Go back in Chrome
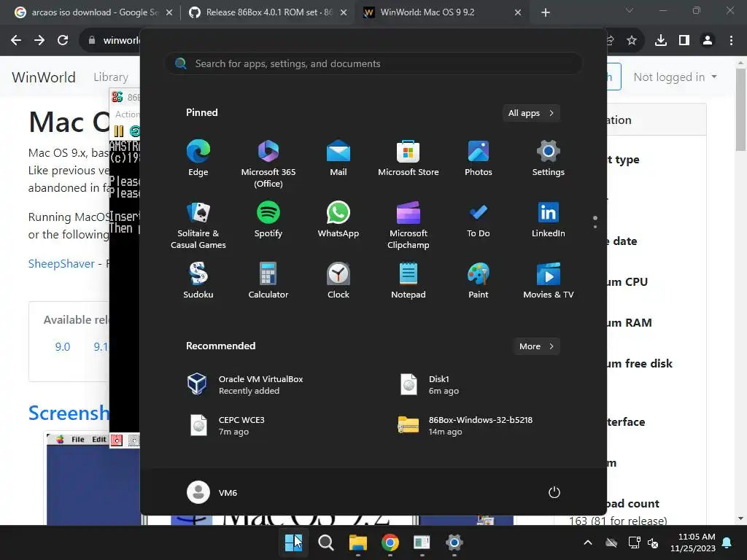Viewport: 747px width, 560px height. [16, 41]
